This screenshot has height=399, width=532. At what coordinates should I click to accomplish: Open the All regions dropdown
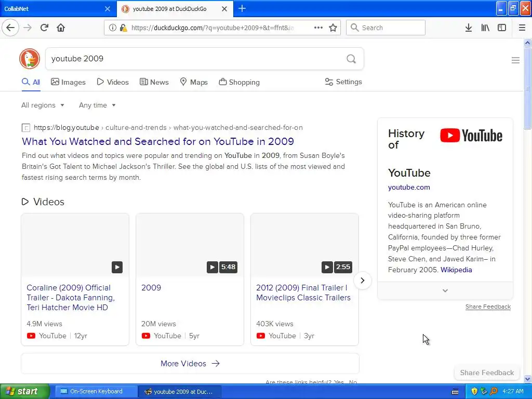[x=43, y=105]
